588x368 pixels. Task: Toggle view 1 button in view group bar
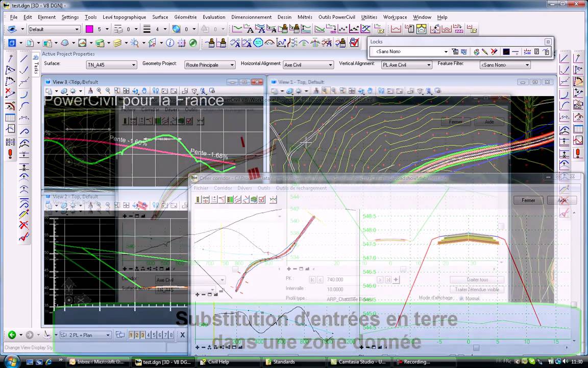131,335
